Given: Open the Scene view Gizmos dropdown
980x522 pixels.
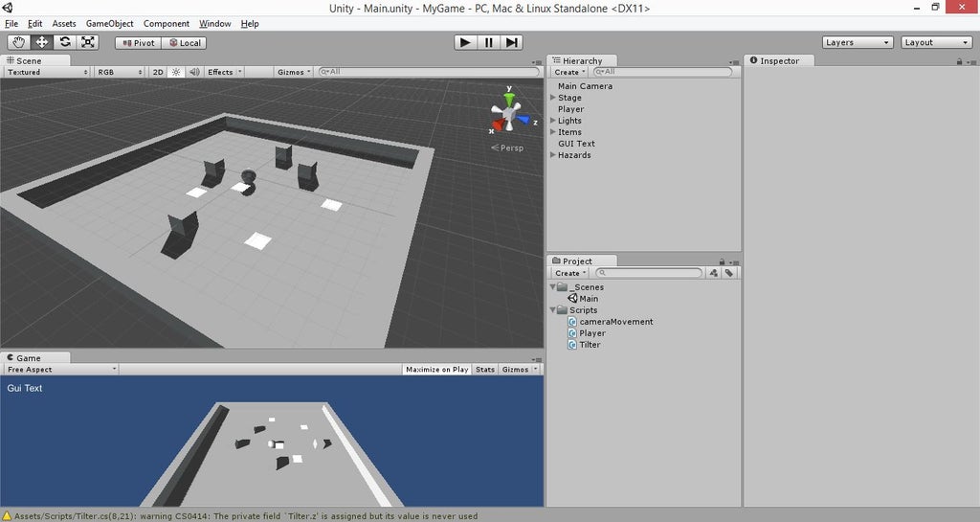Looking at the screenshot, I should tap(294, 72).
